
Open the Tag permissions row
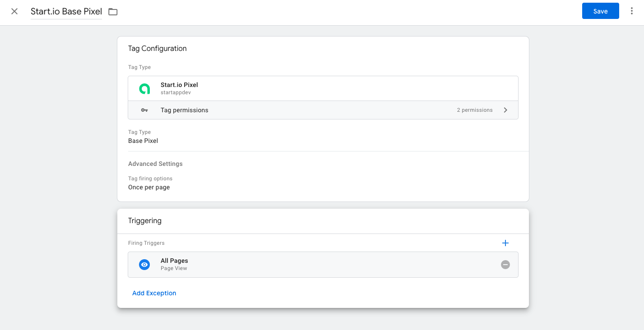[323, 110]
